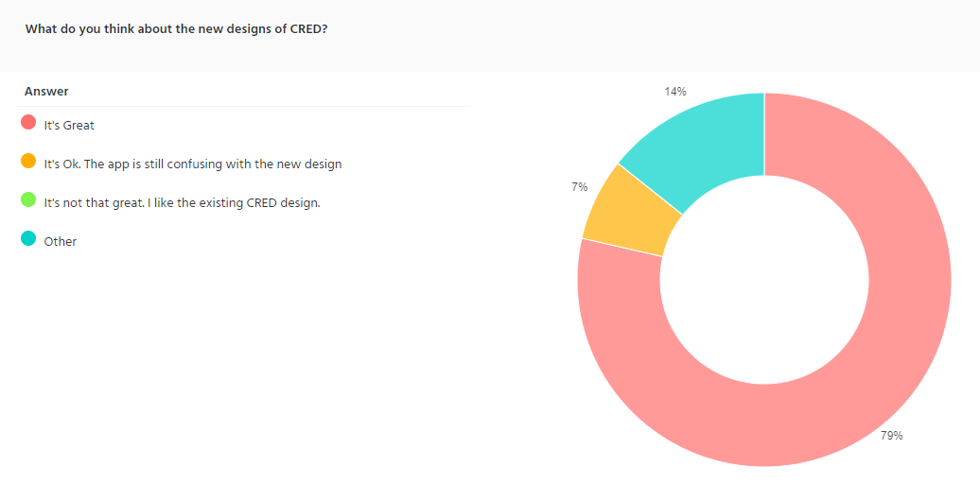Select the Other legend label

click(61, 241)
